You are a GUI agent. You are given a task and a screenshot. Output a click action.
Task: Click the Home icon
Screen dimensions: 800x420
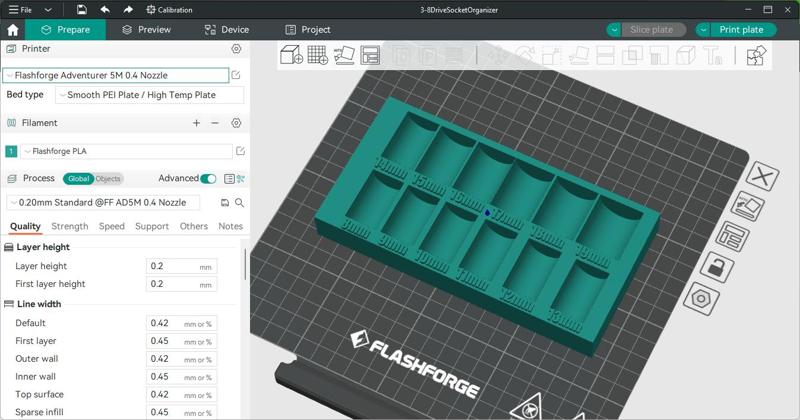13,30
